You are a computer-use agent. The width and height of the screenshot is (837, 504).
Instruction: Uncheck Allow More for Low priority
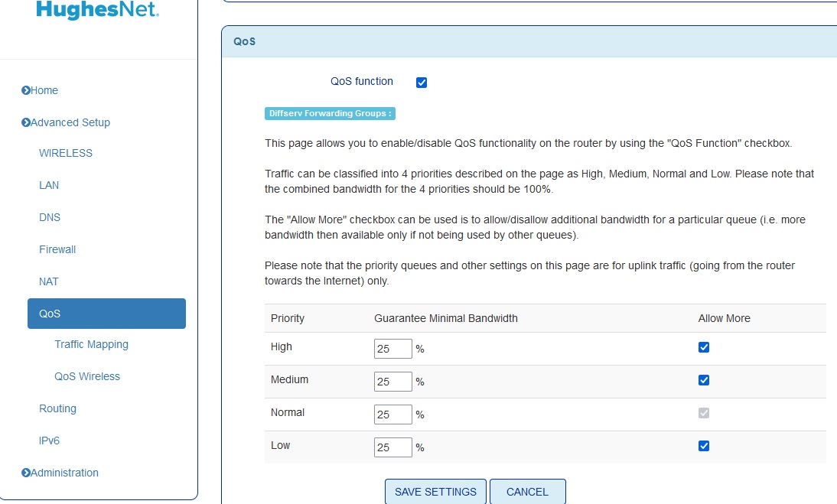click(x=704, y=446)
